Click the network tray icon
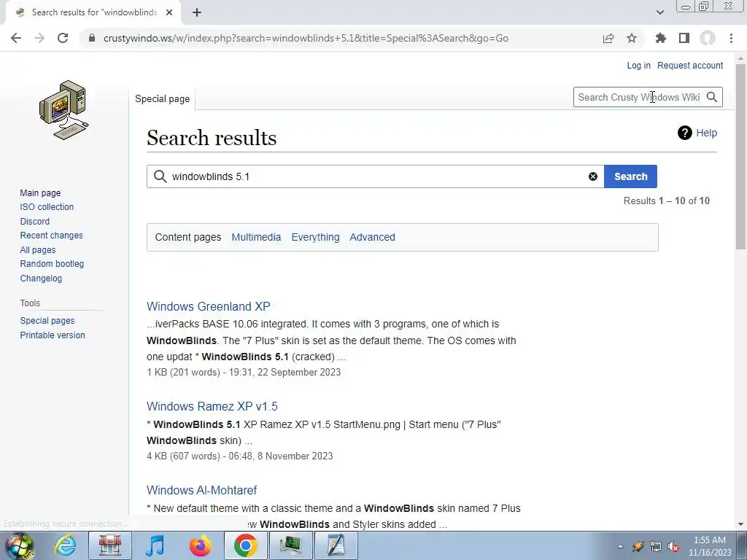747x560 pixels. [656, 547]
